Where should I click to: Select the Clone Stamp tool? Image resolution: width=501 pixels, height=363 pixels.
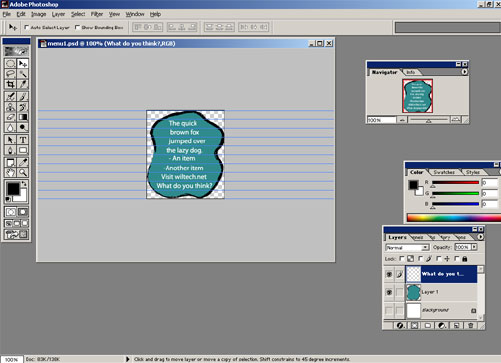pyautogui.click(x=10, y=107)
